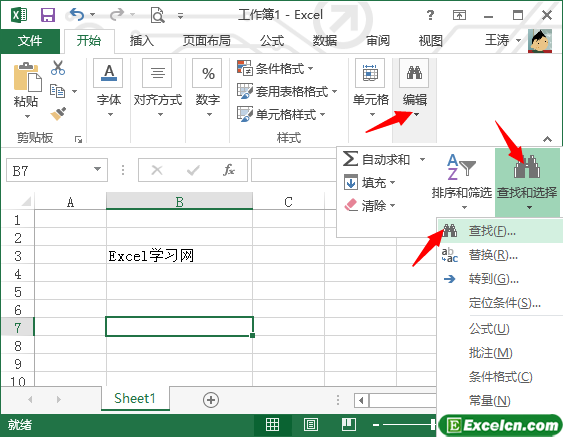Image resolution: width=563 pixels, height=437 pixels.
Task: Click the 自动求和 sigma icon
Action: point(350,159)
